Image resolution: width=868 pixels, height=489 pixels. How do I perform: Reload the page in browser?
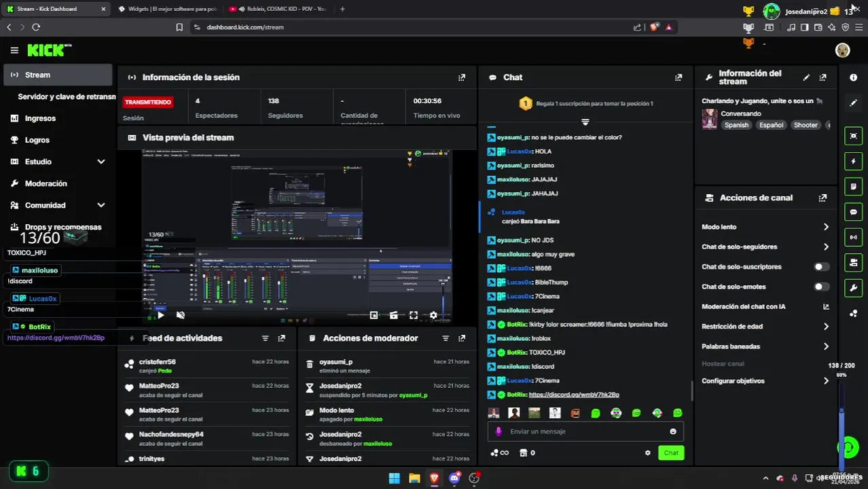click(x=36, y=27)
